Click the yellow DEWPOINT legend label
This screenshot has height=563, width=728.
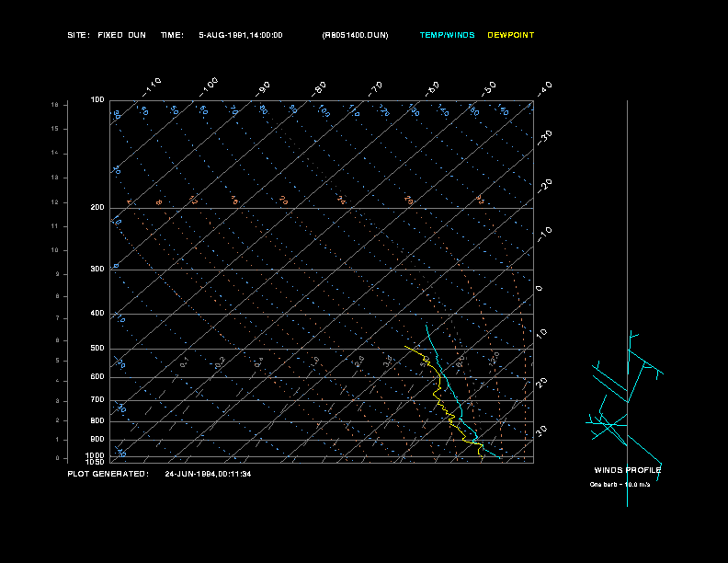511,35
